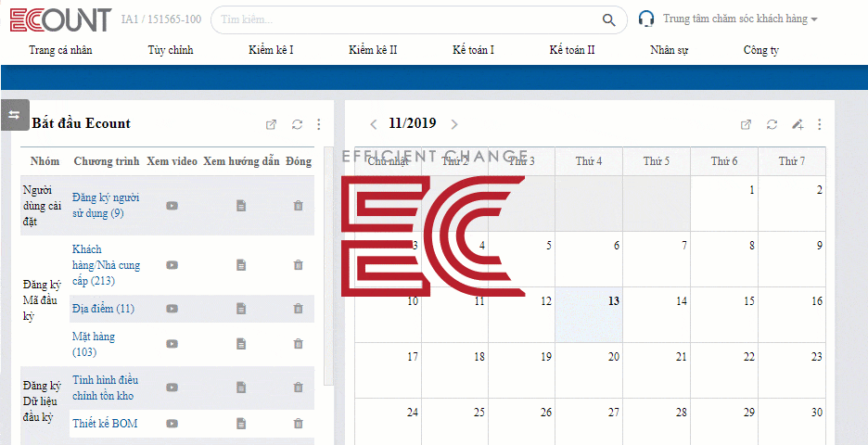The image size is (868, 445).
Task: Refresh the Bắt đầu Ecount panel
Action: (x=298, y=124)
